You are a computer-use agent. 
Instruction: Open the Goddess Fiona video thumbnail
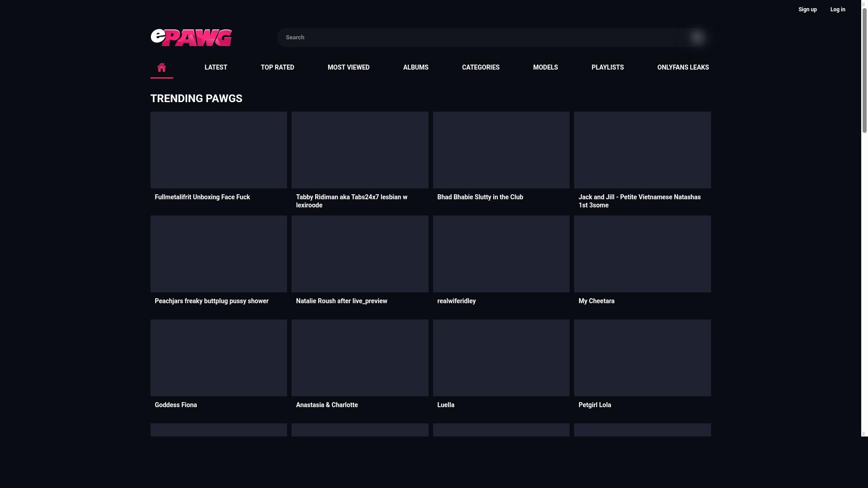[x=218, y=357]
